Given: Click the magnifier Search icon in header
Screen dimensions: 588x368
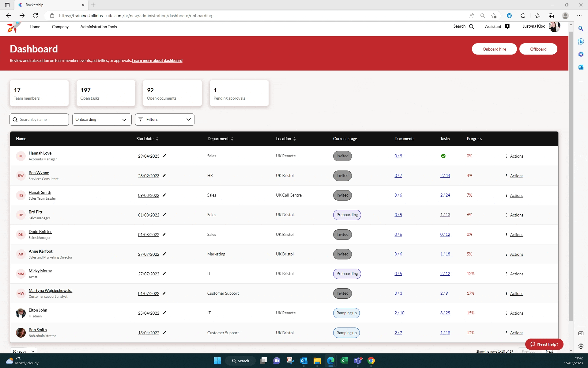Looking at the screenshot, I should tap(471, 26).
